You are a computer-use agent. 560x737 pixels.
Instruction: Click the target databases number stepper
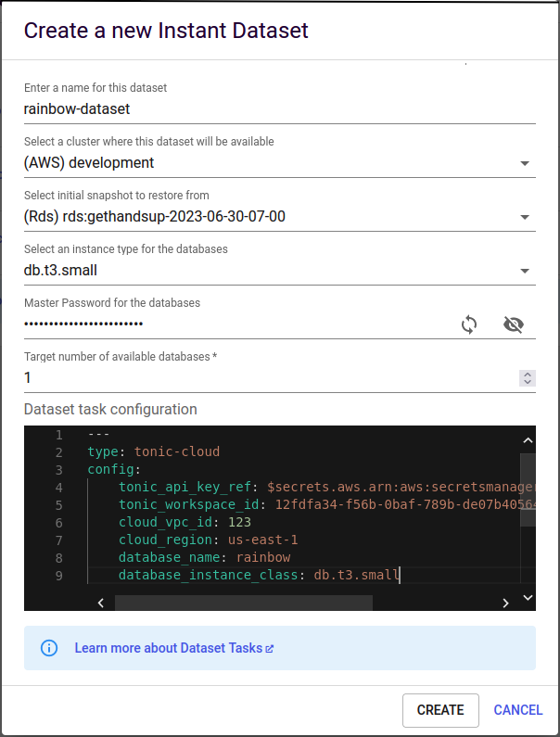point(528,378)
